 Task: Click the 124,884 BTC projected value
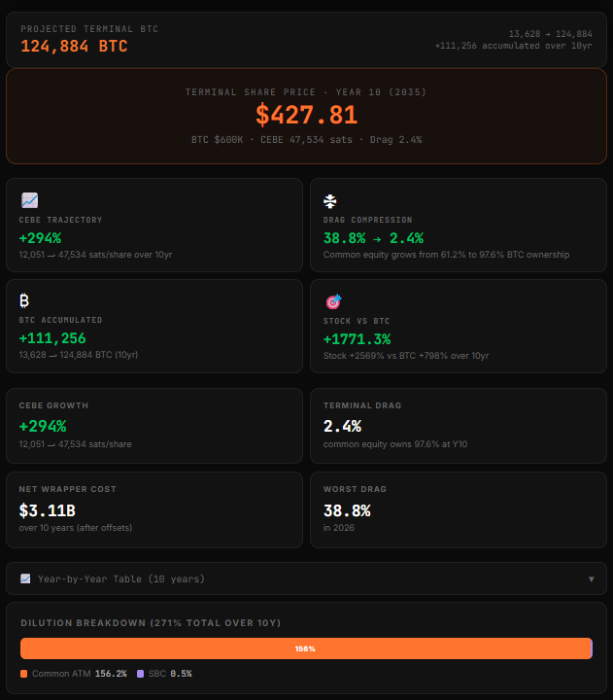[x=74, y=46]
